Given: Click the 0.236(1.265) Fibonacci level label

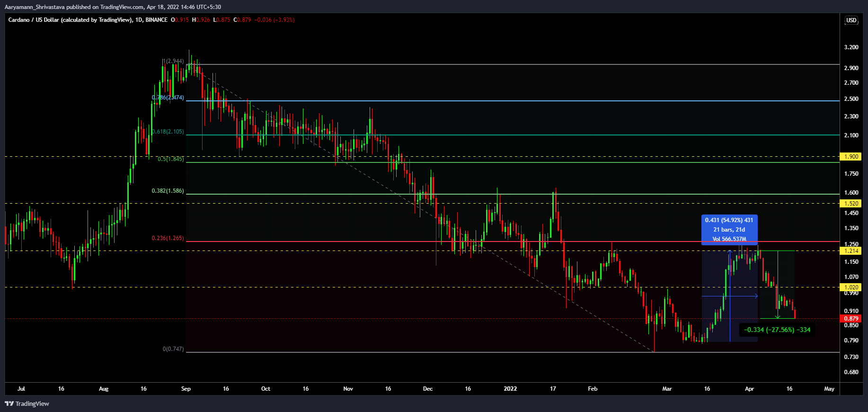Looking at the screenshot, I should tap(168, 238).
